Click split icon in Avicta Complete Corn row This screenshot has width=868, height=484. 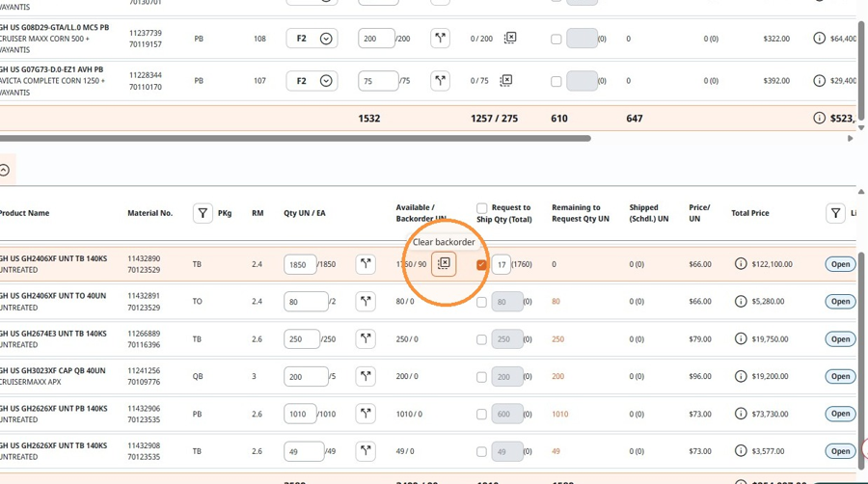[440, 81]
